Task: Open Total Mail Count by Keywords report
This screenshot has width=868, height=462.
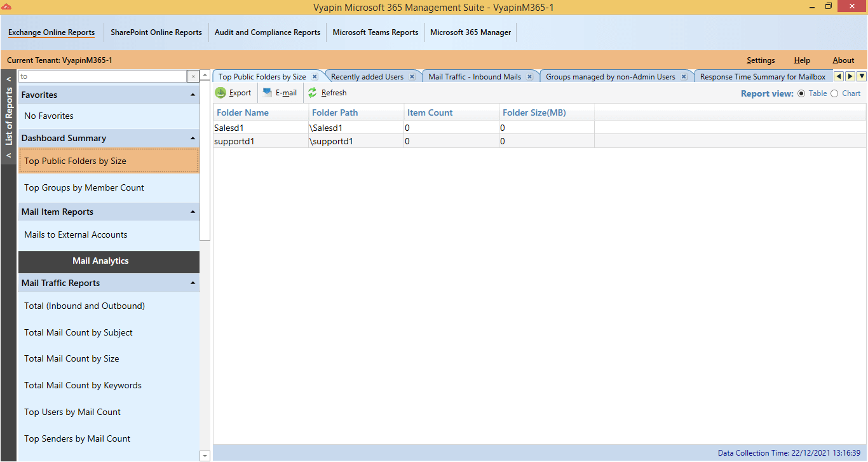Action: pos(109,385)
